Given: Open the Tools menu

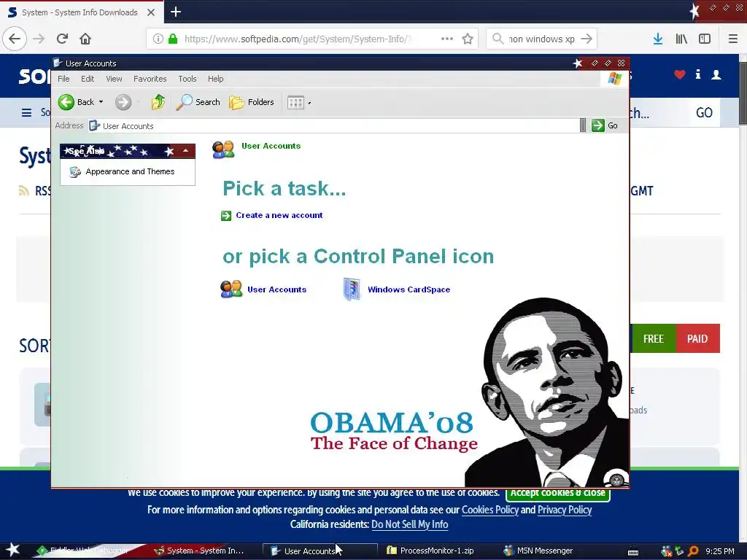Looking at the screenshot, I should pyautogui.click(x=187, y=79).
